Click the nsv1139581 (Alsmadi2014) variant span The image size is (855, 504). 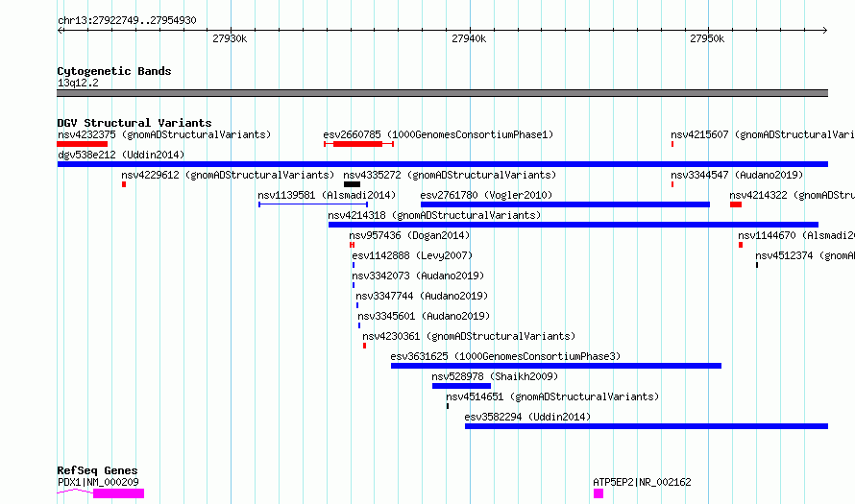pyautogui.click(x=313, y=204)
